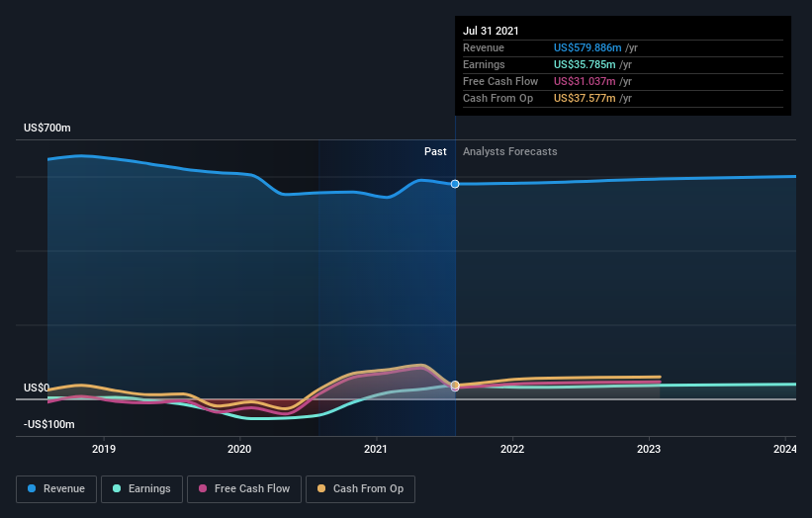Click the Revenue row label in tooltip
The height and width of the screenshot is (518, 812).
pos(484,47)
